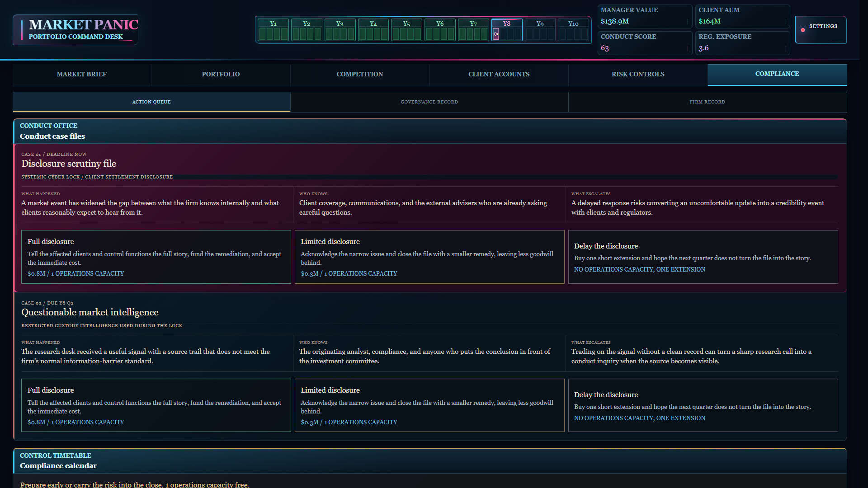
Task: Open the Settings button
Action: click(821, 30)
